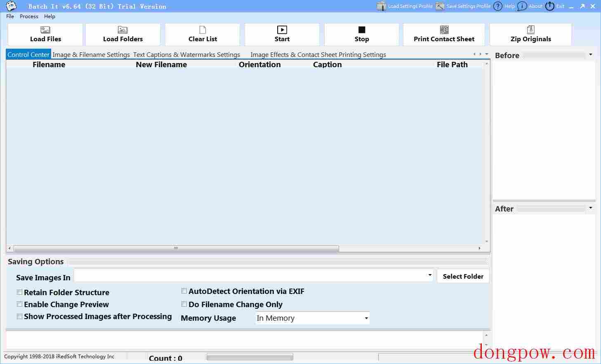Click the Load Files image icon

pos(45,30)
